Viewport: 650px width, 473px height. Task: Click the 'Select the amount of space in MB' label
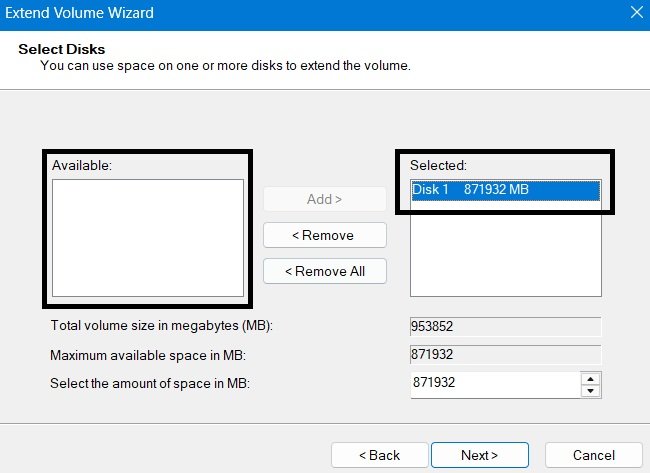tap(150, 383)
